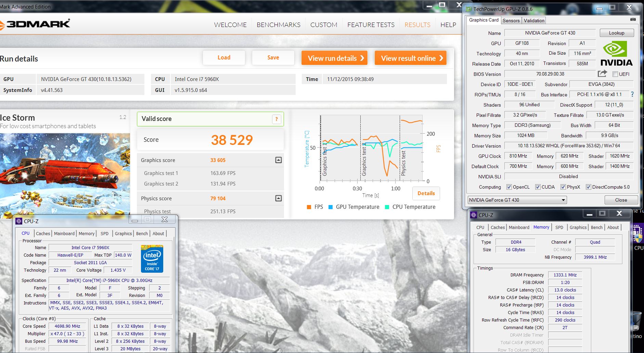This screenshot has height=353, width=644.
Task: Click the GPU-Z camera screenshot icon
Action: click(x=633, y=19)
